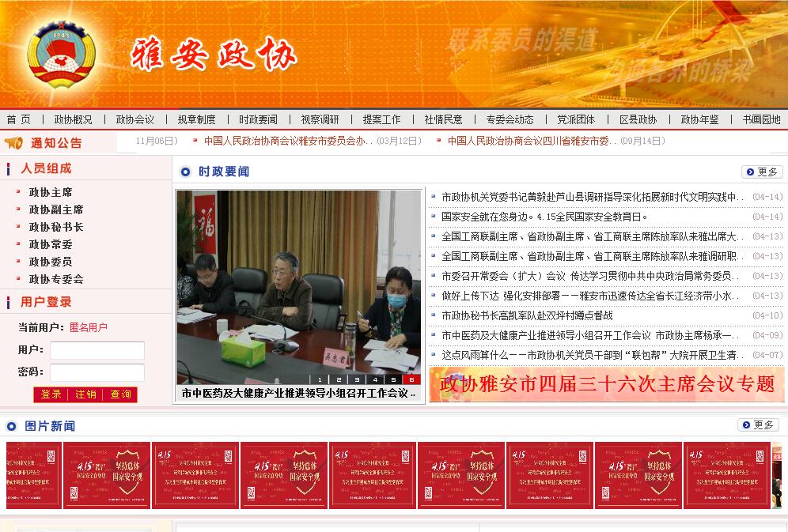Open the first 4.15 picture news thumbnail
The width and height of the screenshot is (788, 532).
pyautogui.click(x=106, y=475)
